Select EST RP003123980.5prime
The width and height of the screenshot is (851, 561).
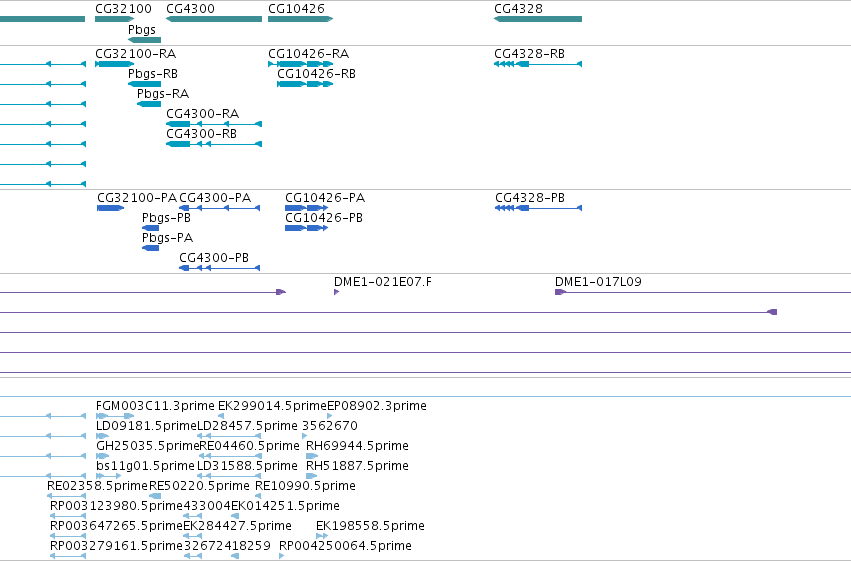68,516
